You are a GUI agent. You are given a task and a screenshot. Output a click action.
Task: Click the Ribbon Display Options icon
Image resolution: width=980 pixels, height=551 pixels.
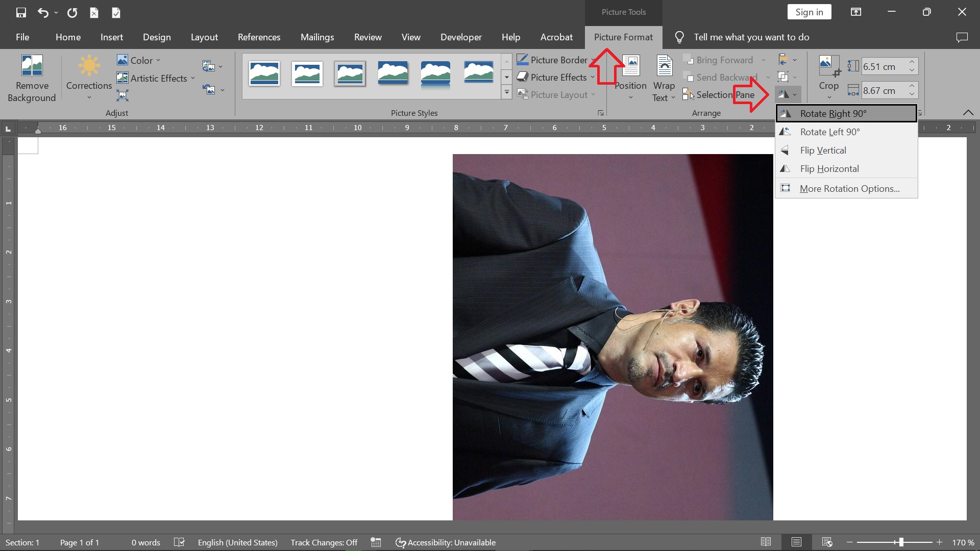[x=856, y=12]
